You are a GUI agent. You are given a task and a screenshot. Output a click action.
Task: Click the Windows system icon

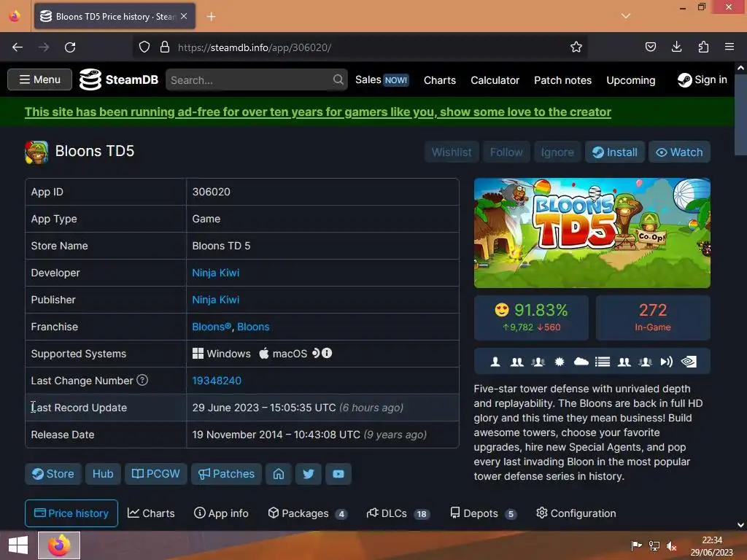[x=198, y=354]
